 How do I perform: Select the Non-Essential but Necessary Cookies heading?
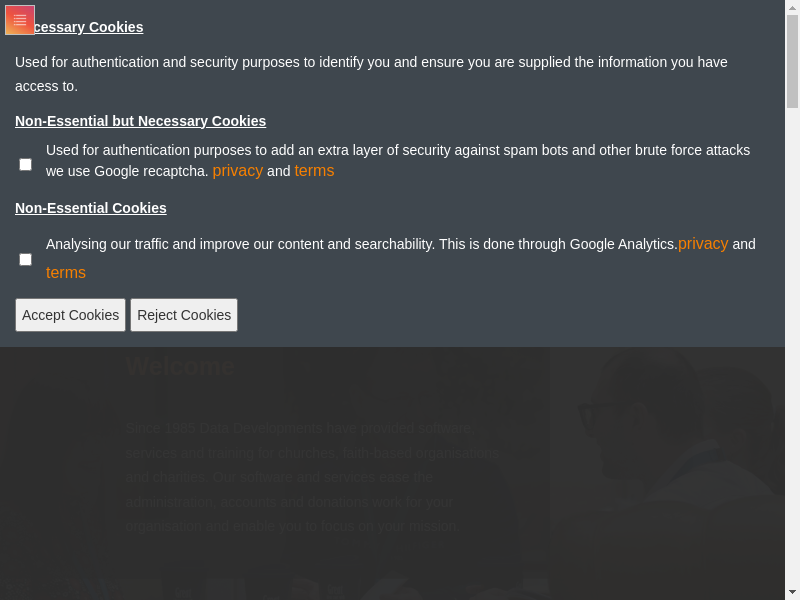(140, 121)
